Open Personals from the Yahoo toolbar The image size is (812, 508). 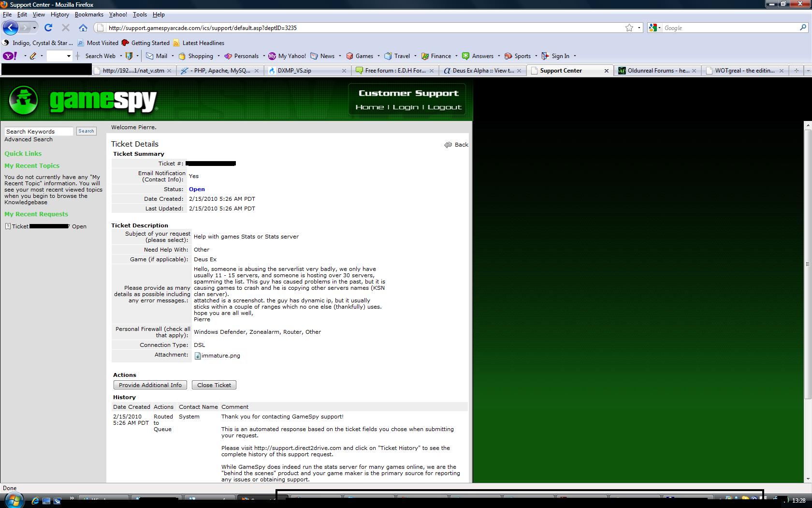(241, 56)
